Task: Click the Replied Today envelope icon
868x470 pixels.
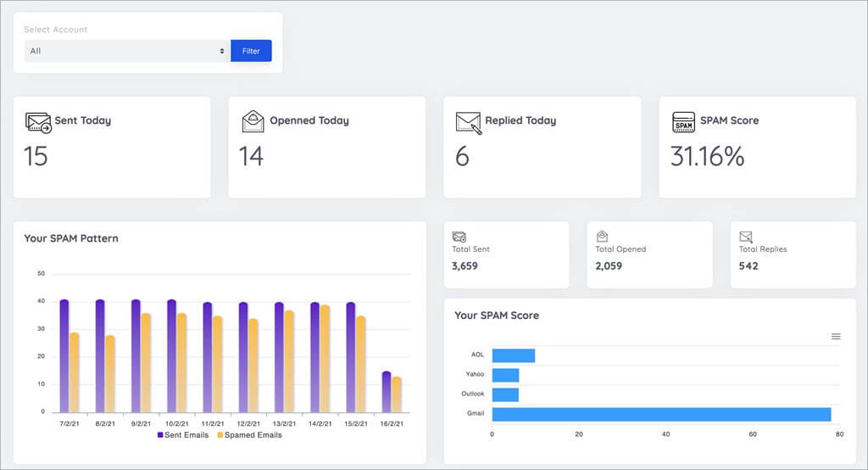Action: click(x=468, y=121)
